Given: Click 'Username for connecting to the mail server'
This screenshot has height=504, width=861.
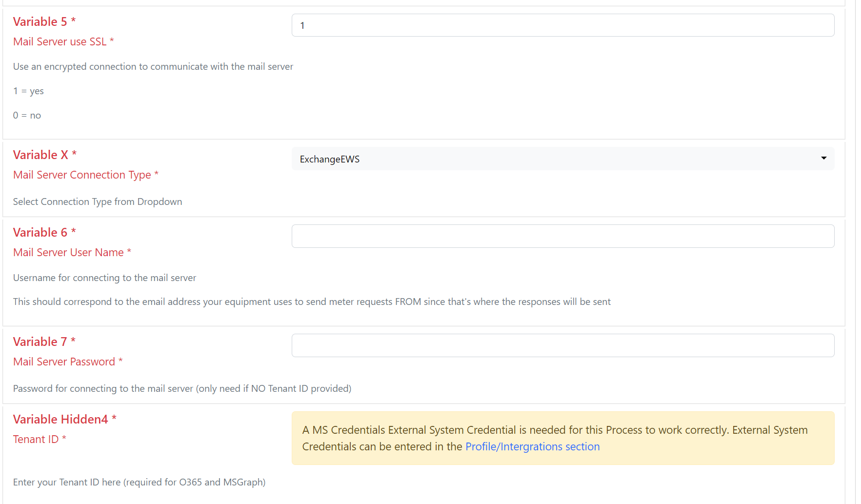Looking at the screenshot, I should tap(104, 278).
